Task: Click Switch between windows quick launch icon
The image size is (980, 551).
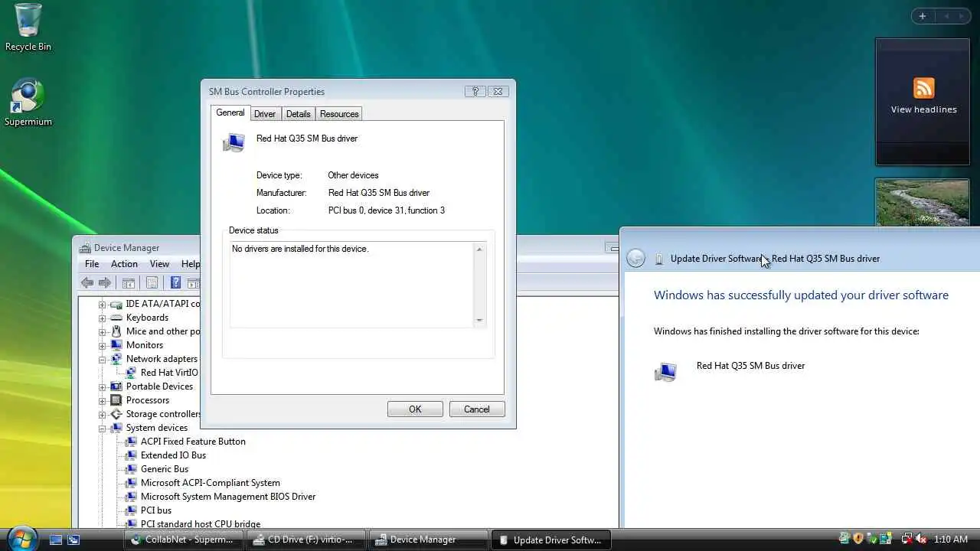Action: point(73,540)
